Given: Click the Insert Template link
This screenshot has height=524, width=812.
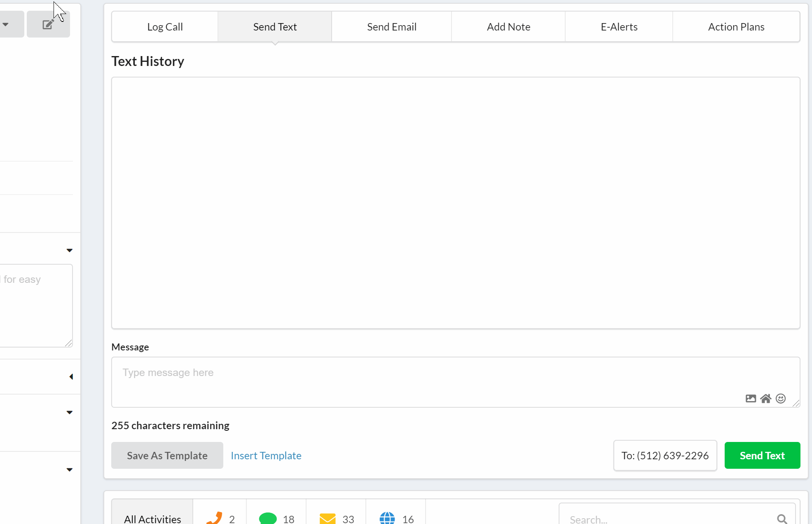Looking at the screenshot, I should pos(266,456).
